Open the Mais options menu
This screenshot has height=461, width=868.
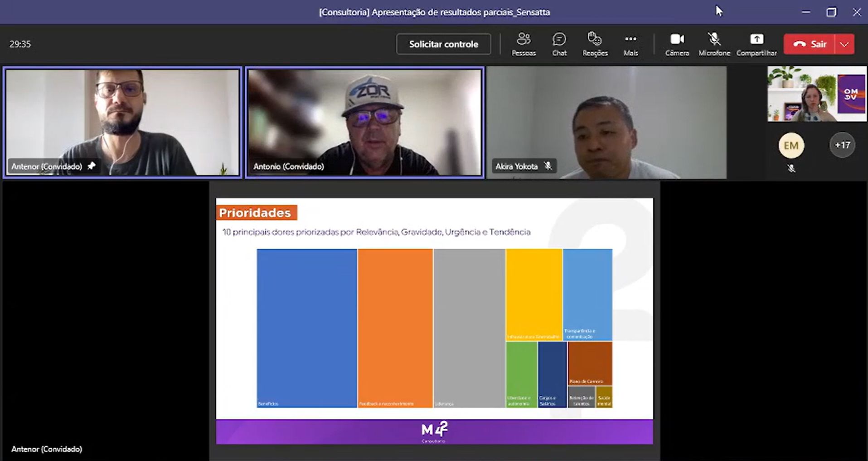tap(630, 44)
